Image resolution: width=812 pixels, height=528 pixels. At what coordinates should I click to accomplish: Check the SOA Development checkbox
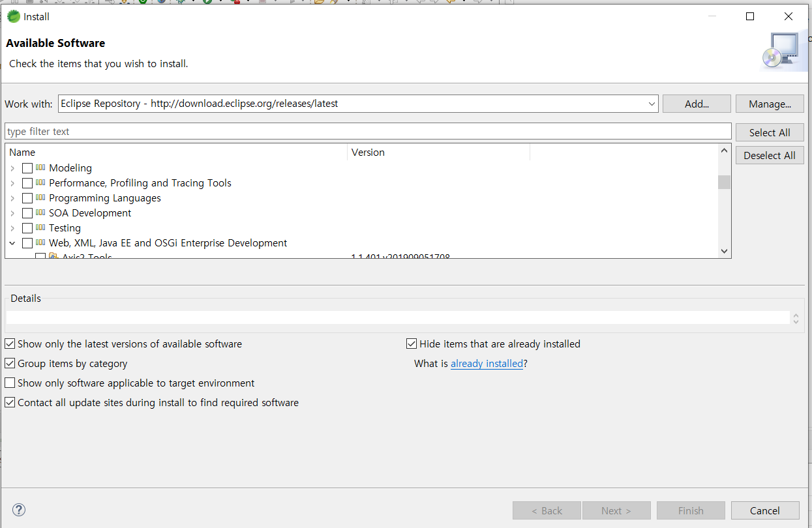coord(27,213)
